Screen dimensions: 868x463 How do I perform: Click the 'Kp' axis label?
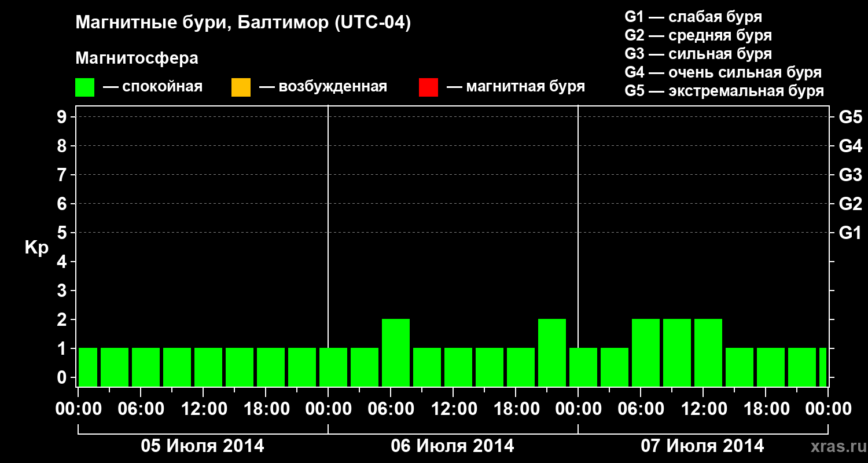pos(36,248)
